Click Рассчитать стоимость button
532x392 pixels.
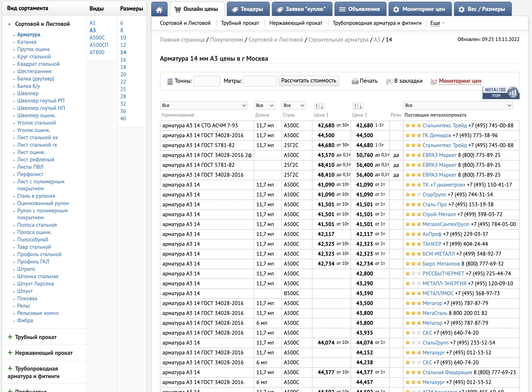tap(308, 81)
